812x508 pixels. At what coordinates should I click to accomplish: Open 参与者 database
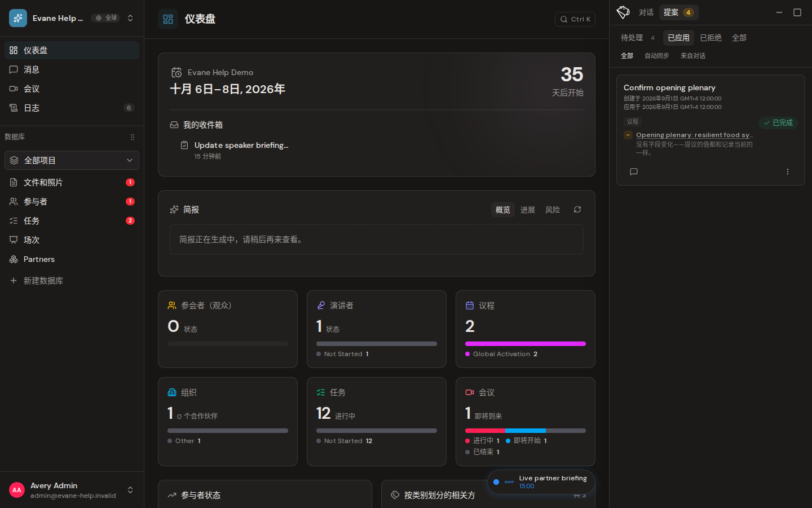[72, 202]
